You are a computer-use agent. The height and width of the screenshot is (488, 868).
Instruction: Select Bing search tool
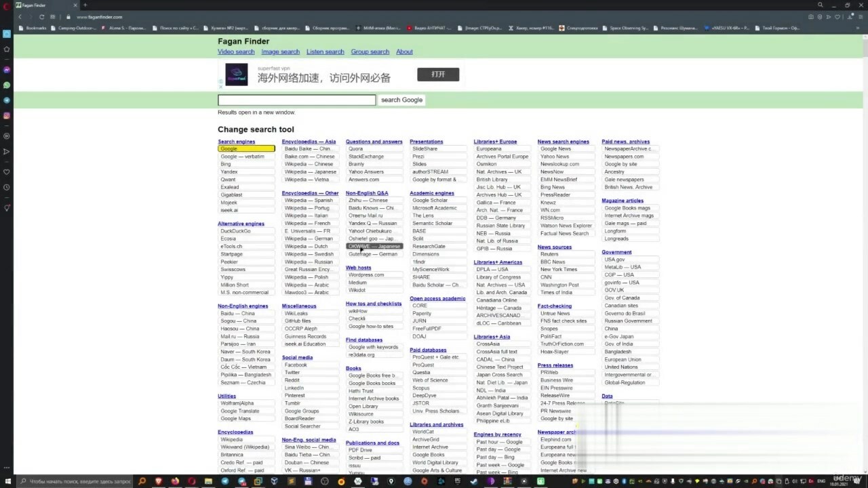coord(246,164)
